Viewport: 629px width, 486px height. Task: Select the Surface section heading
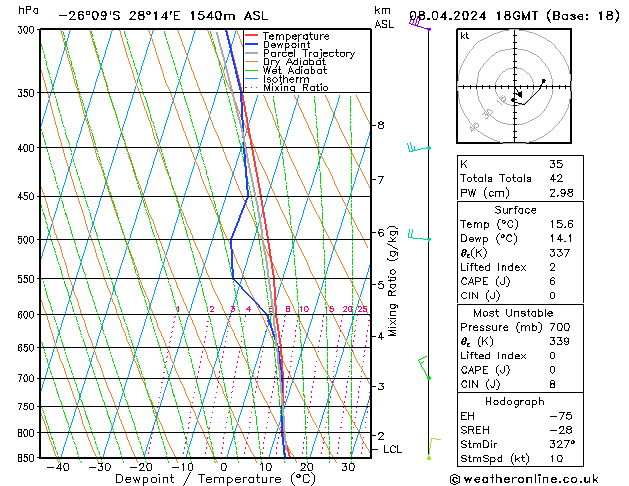click(515, 210)
